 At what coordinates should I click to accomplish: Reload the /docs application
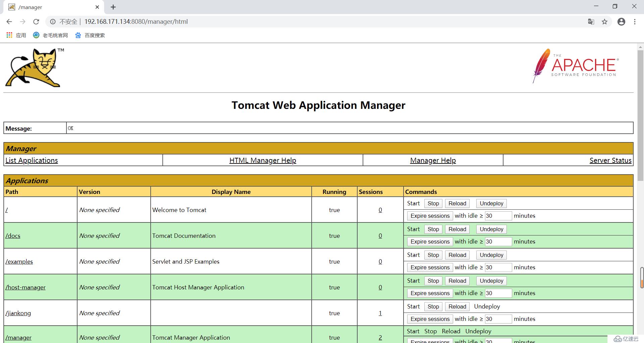pyautogui.click(x=457, y=229)
